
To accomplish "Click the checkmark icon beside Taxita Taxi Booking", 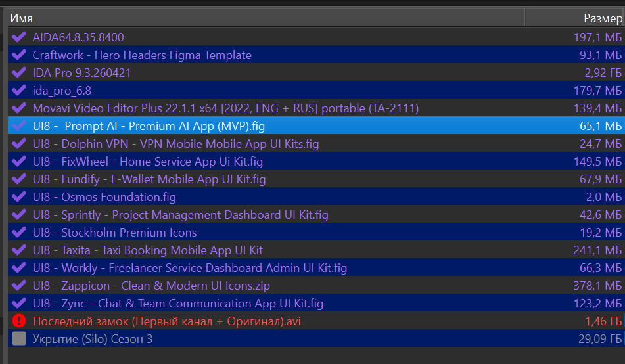I will pyautogui.click(x=19, y=250).
